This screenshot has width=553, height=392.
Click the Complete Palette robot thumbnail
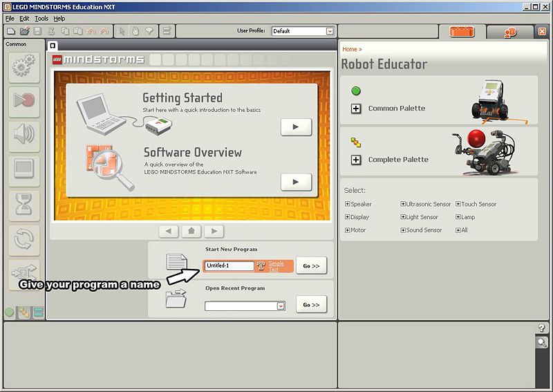pos(484,151)
